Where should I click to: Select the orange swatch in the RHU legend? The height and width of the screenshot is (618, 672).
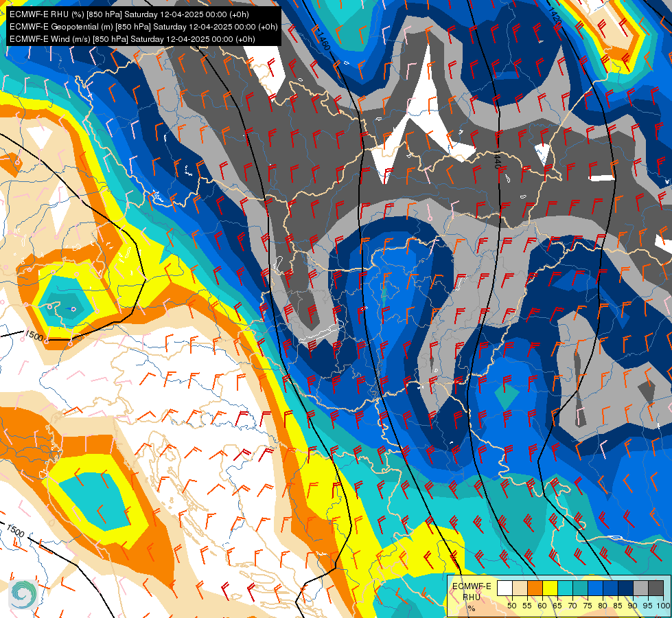(x=535, y=588)
